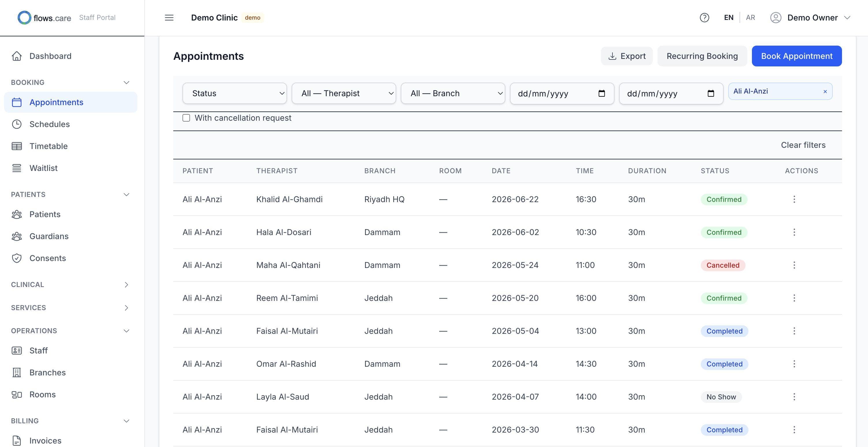Click the Timetable grid icon
Viewport: 868px width, 447px height.
click(x=17, y=146)
